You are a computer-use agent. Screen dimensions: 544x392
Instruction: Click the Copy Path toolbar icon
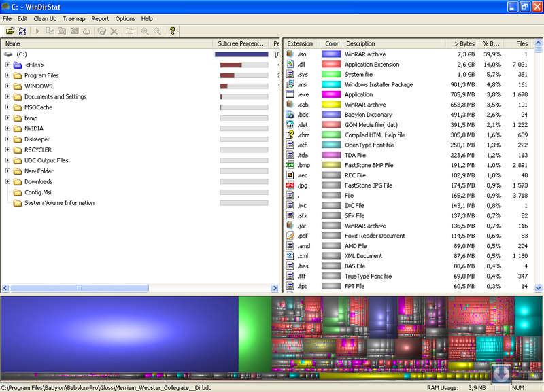[x=50, y=31]
